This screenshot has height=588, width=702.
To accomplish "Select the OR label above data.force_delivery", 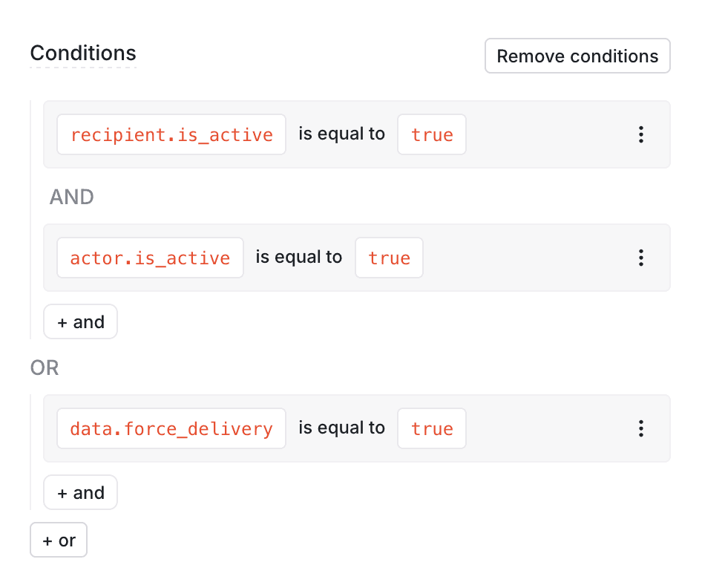I will [x=45, y=367].
